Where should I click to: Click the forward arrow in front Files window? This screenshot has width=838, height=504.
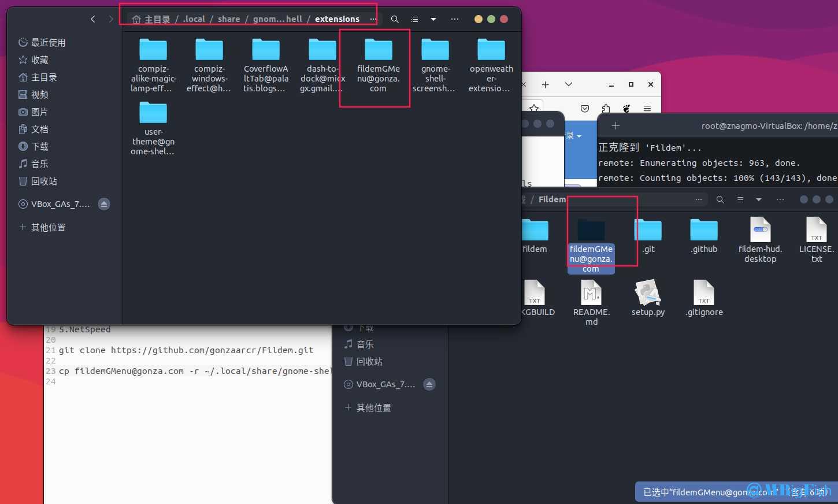(111, 19)
